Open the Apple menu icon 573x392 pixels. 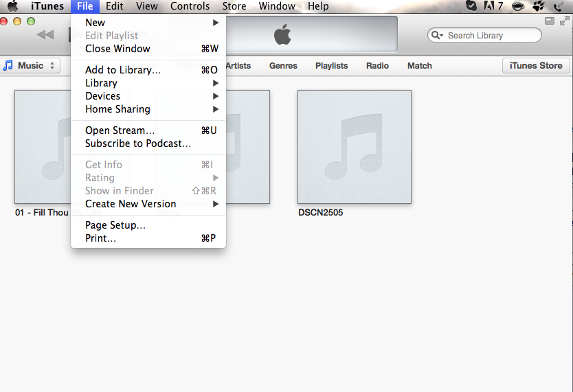[13, 6]
